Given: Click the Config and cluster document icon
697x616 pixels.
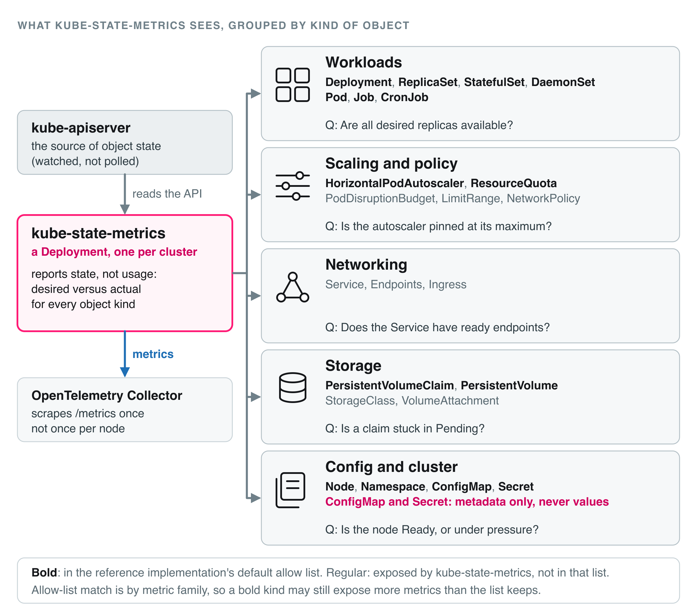Looking at the screenshot, I should (x=290, y=490).
